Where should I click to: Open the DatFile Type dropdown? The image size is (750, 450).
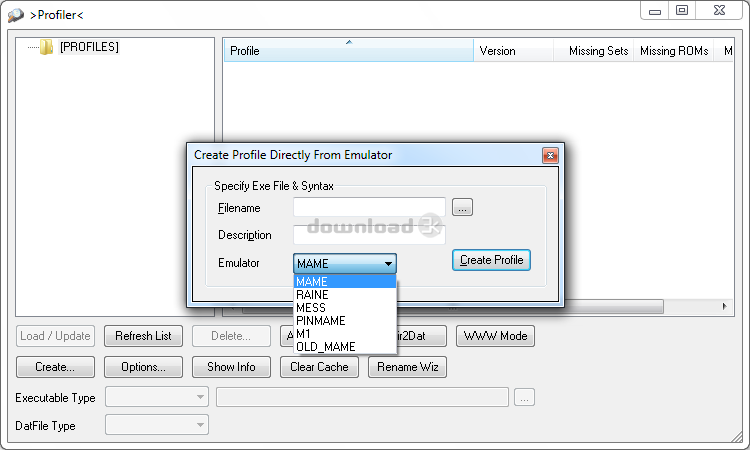click(157, 425)
